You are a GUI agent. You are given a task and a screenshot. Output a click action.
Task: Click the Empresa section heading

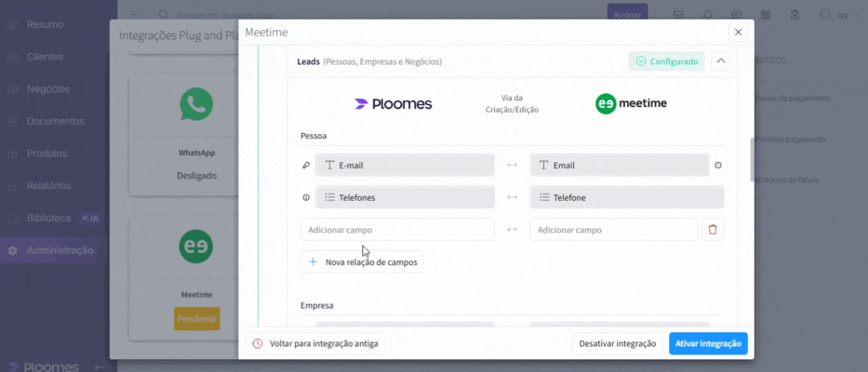[317, 305]
